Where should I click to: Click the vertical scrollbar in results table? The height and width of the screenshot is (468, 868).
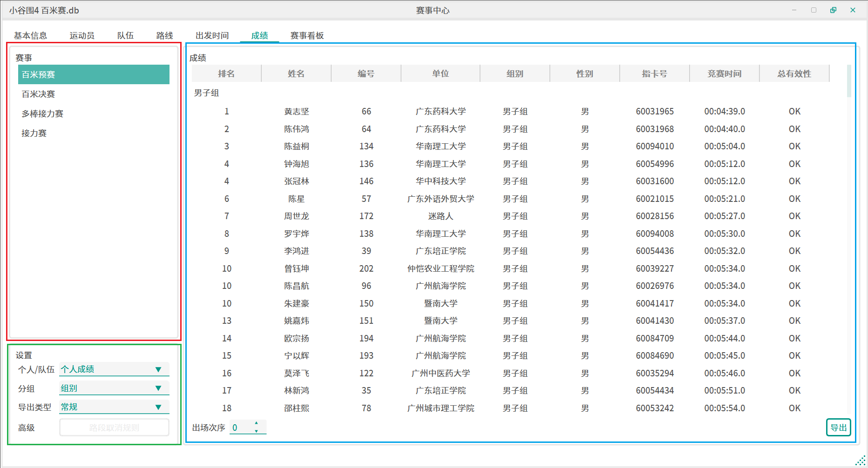tap(849, 81)
